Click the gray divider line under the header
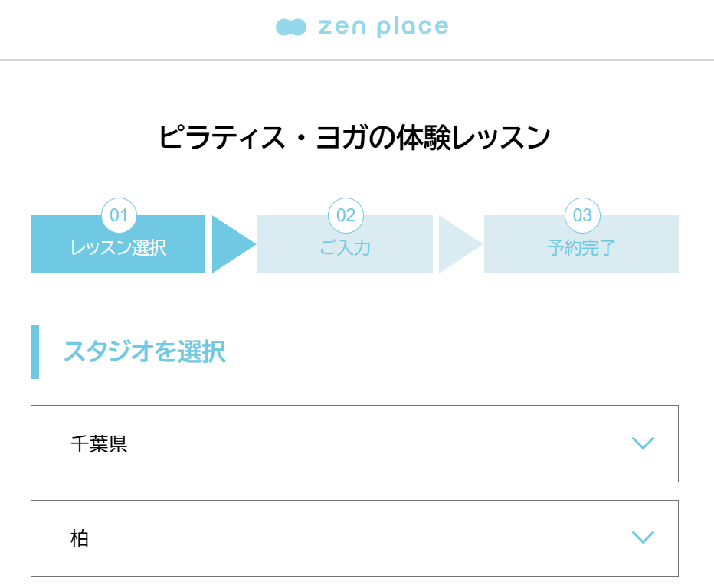This screenshot has width=714, height=588. click(357, 60)
